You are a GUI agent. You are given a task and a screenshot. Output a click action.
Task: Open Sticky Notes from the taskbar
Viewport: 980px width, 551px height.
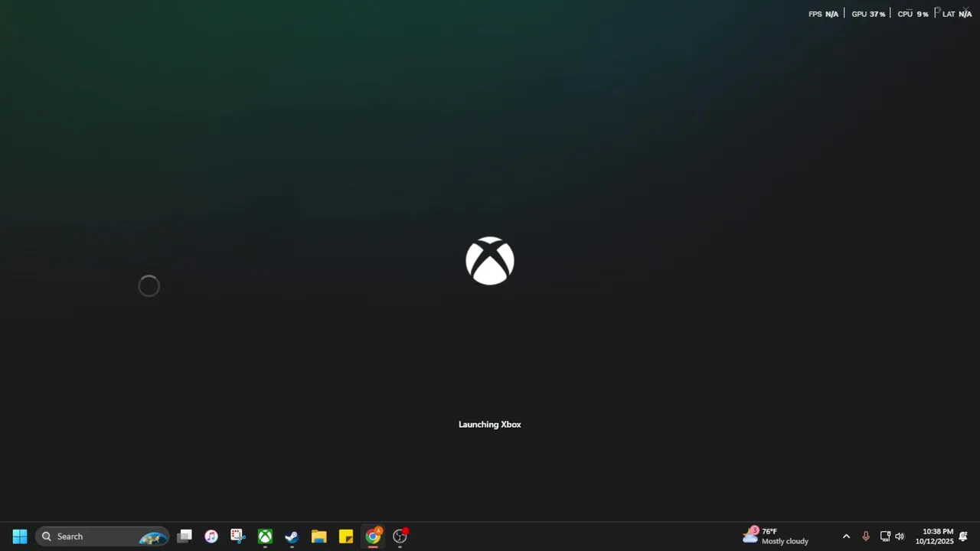click(346, 536)
